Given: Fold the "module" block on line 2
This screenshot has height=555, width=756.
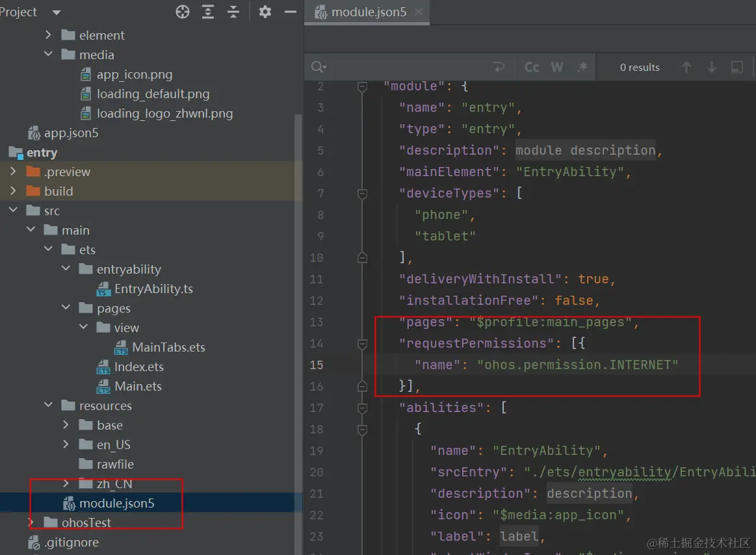Looking at the screenshot, I should coord(362,86).
